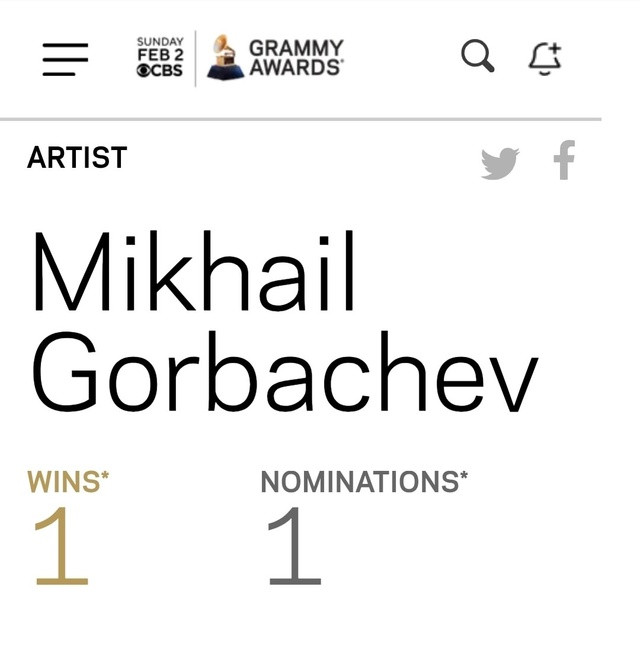Click the CBS eye logo
Viewport: 640px width, 663px height.
[x=144, y=72]
